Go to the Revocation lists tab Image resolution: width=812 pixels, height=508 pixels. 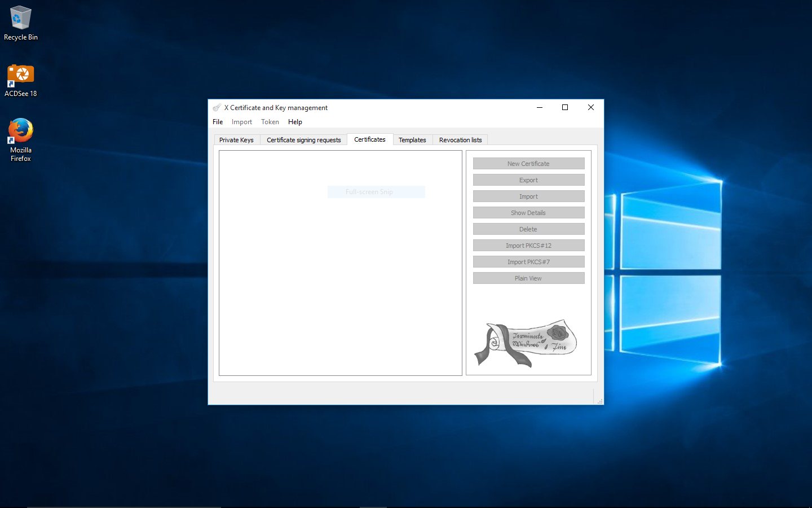click(460, 140)
